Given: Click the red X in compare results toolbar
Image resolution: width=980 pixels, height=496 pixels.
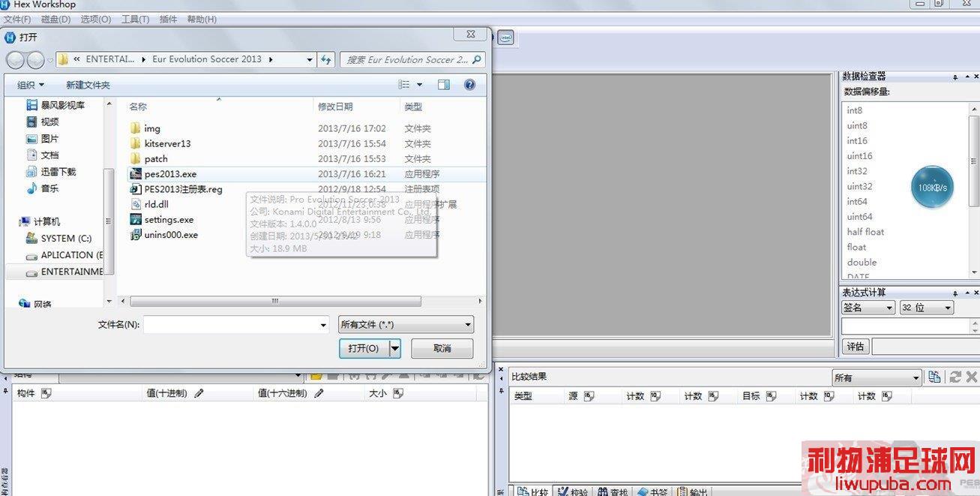Looking at the screenshot, I should pos(973,377).
